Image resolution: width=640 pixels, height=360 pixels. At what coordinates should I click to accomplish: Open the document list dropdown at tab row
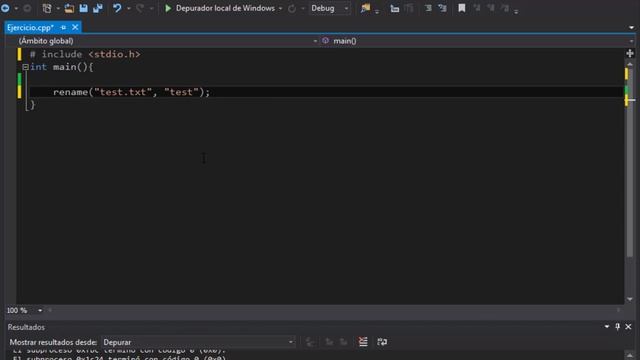coord(631,28)
